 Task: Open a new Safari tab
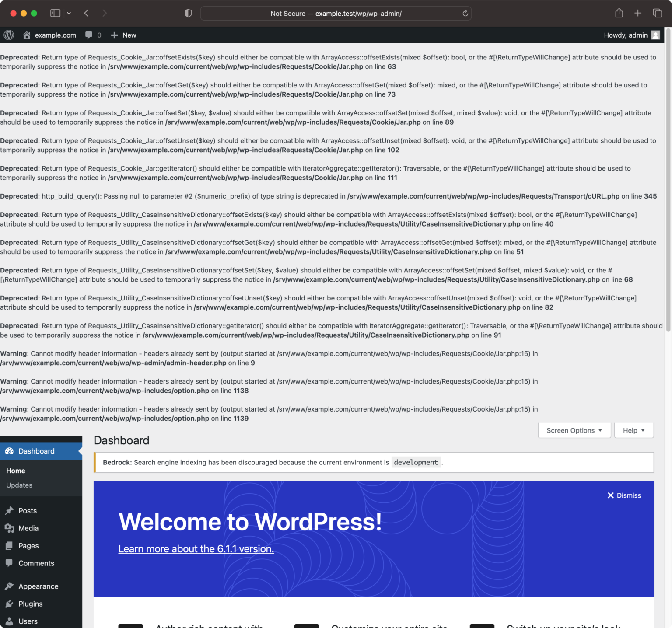click(x=638, y=13)
